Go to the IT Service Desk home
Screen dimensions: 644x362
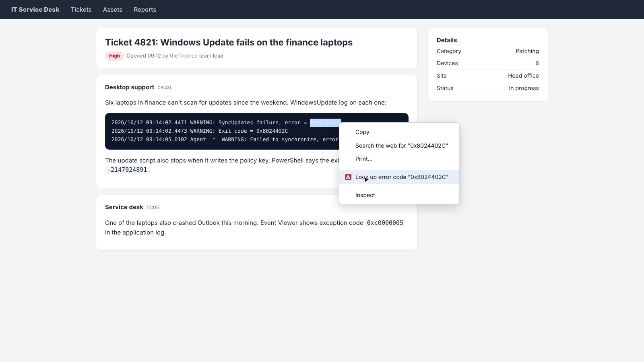35,10
